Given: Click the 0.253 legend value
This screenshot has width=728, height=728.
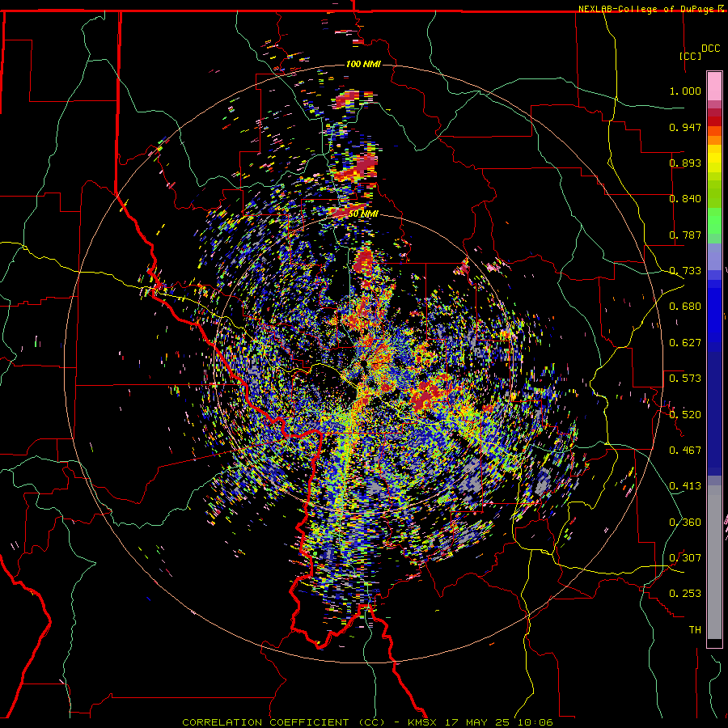Looking at the screenshot, I should pyautogui.click(x=685, y=594).
